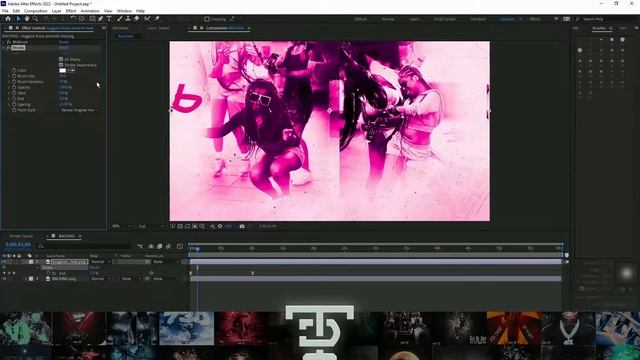This screenshot has height=360, width=640.
Task: Toggle the Snapping checkbox in toolbar
Action: coord(207,19)
